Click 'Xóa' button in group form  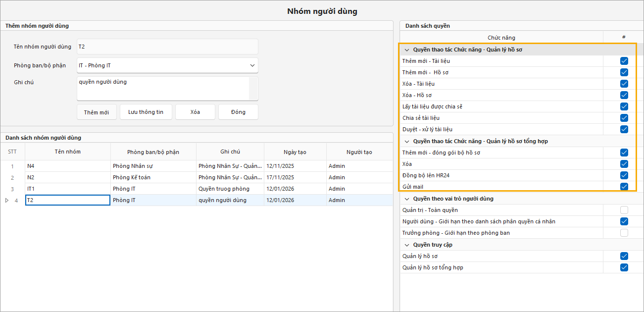tap(195, 112)
